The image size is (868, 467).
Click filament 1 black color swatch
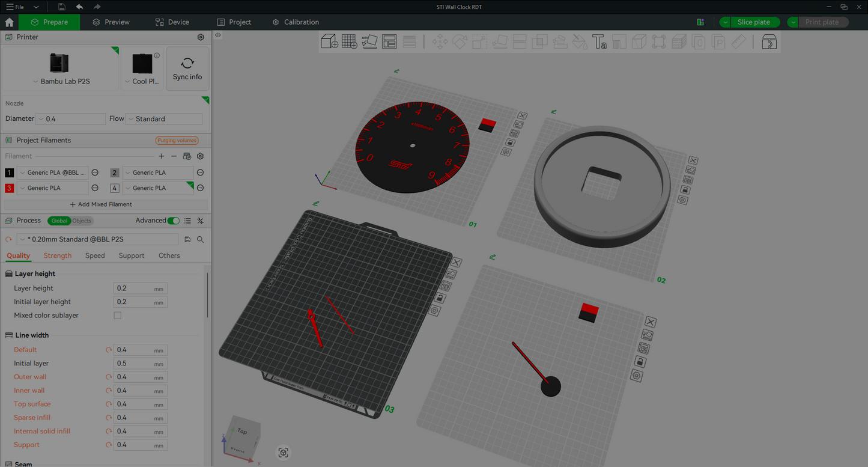9,172
